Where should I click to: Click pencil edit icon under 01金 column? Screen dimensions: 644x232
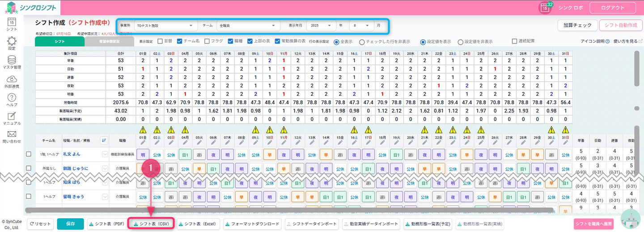(143, 142)
